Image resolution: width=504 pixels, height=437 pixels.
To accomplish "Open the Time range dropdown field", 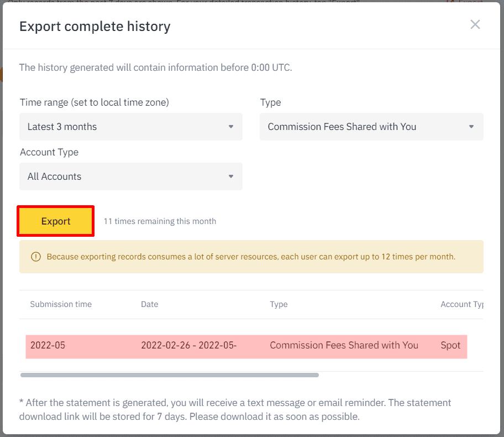I will (130, 127).
